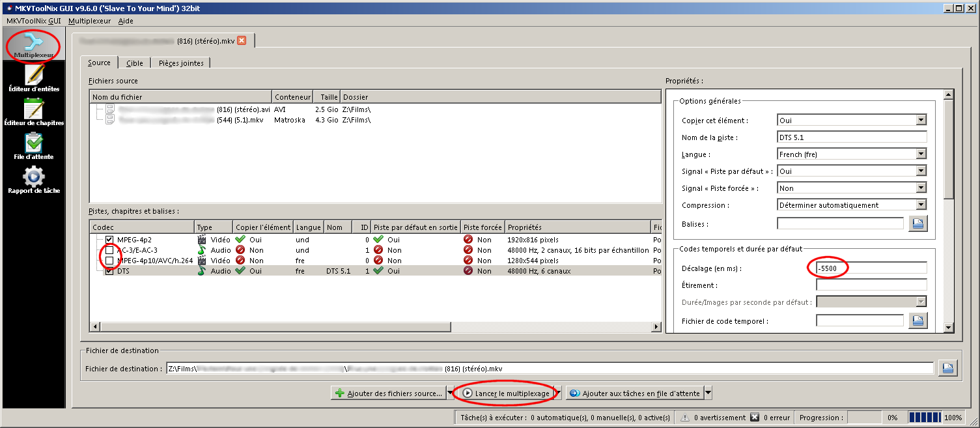980x428 pixels.
Task: Click the Étirement input field
Action: tap(871, 285)
